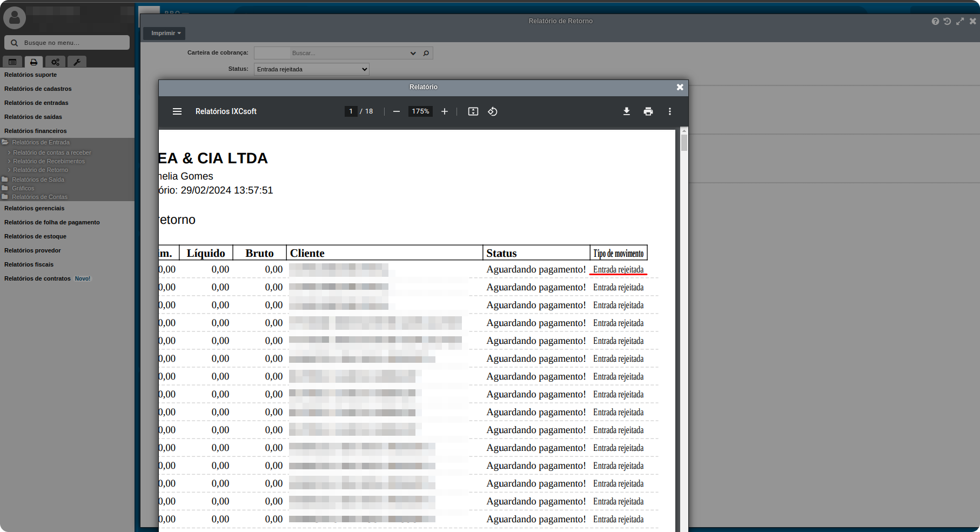Open Relatório de contas a receber
This screenshot has width=980, height=532.
52,152
